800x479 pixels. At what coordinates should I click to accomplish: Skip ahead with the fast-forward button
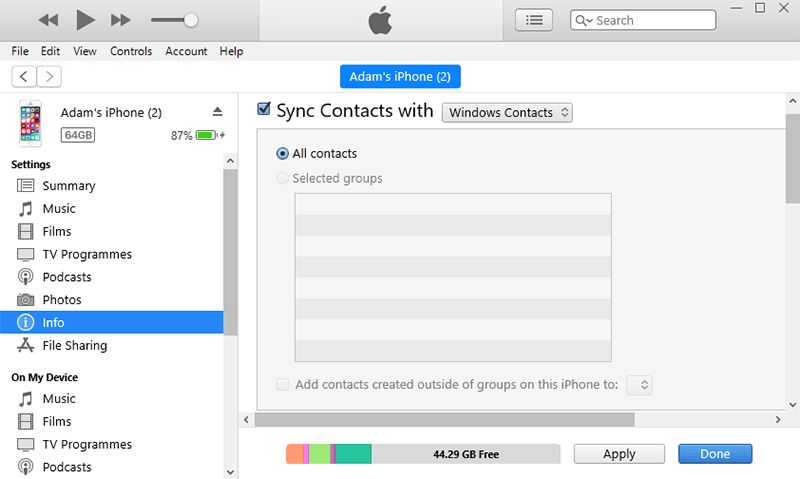(x=120, y=20)
